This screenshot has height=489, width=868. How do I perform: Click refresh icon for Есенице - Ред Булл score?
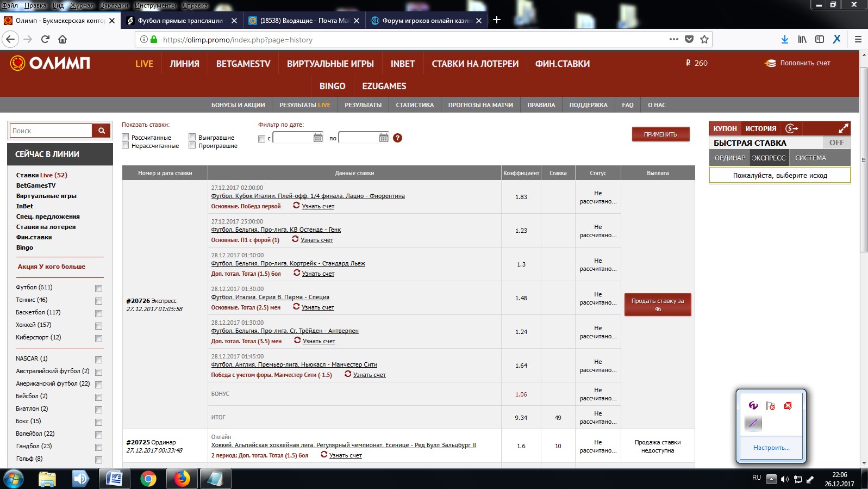[x=324, y=455]
